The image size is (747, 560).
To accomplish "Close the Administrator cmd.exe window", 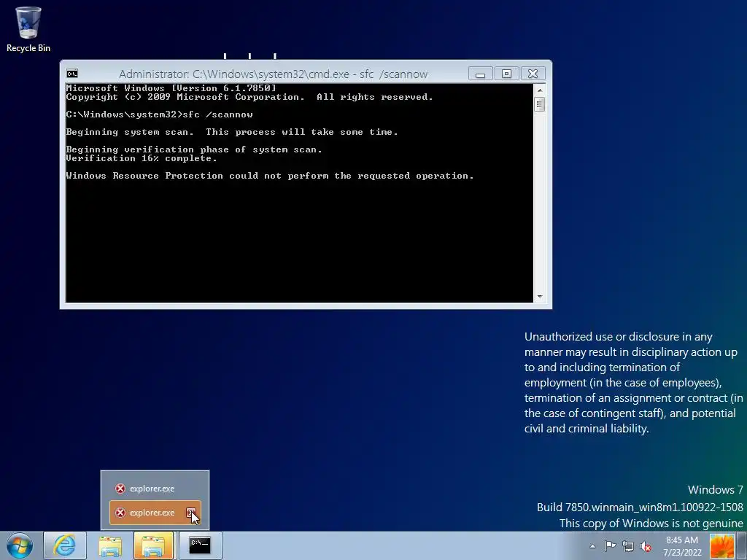I will click(533, 74).
